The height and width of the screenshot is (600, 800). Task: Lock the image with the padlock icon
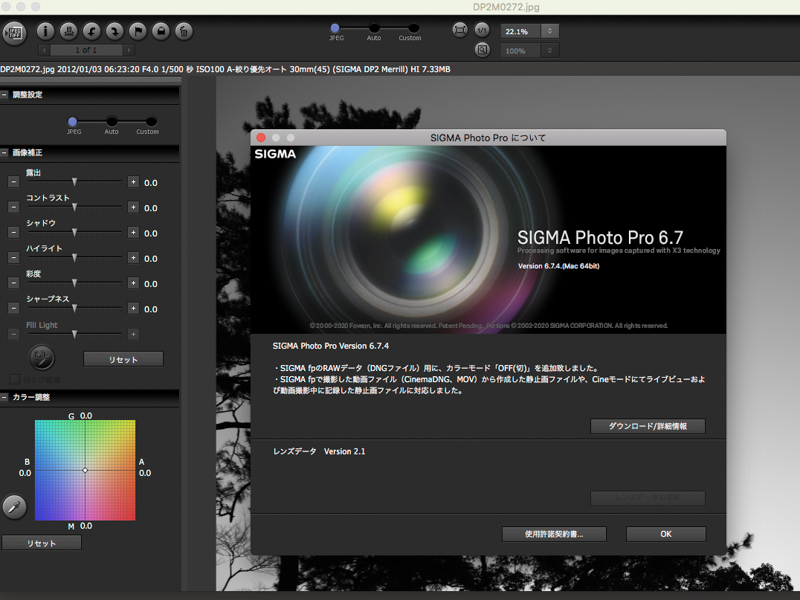point(161,32)
